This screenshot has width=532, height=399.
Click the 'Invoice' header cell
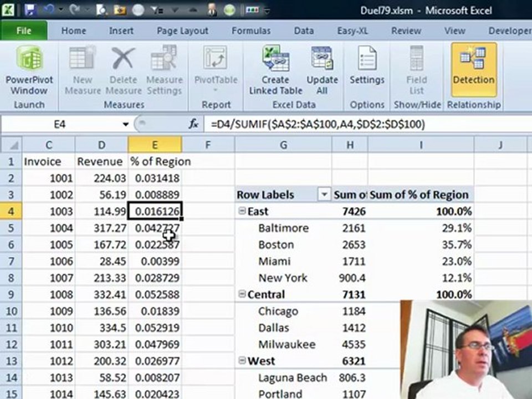pos(49,161)
